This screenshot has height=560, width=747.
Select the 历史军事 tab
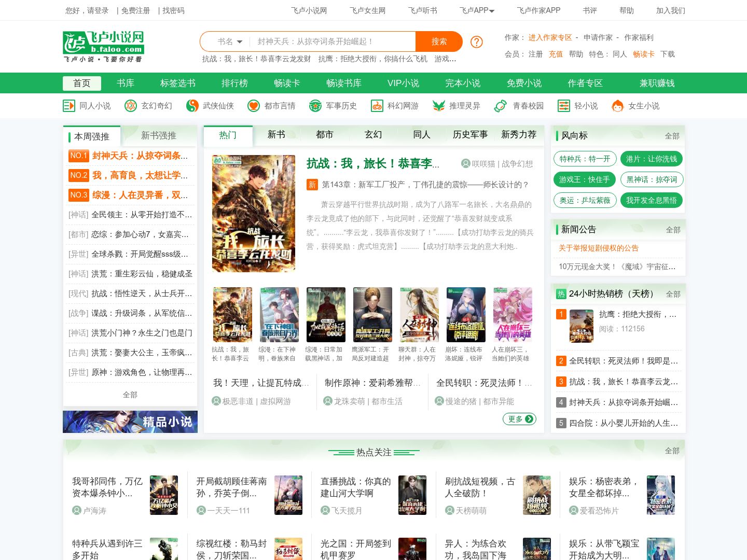(470, 135)
